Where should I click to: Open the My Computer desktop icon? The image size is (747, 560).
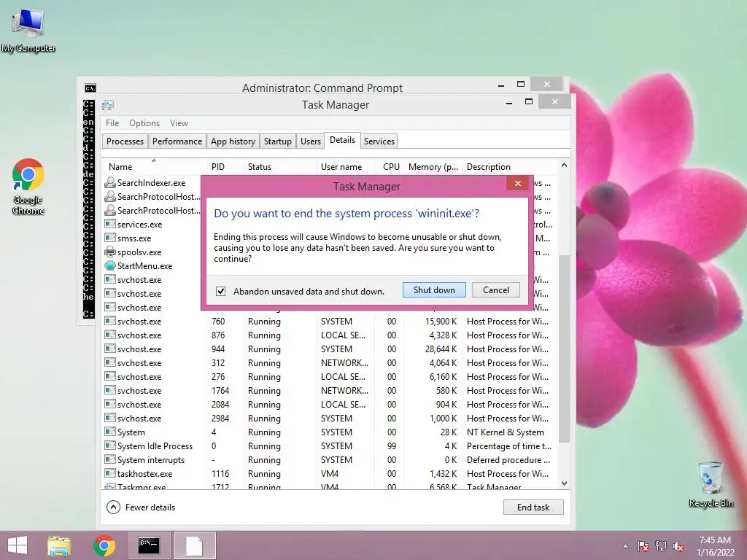click(x=28, y=29)
